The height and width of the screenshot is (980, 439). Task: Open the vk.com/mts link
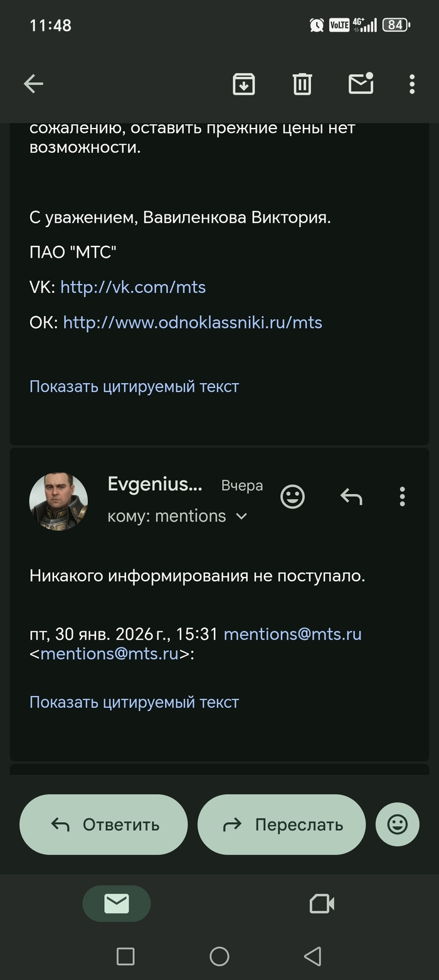pos(133,287)
